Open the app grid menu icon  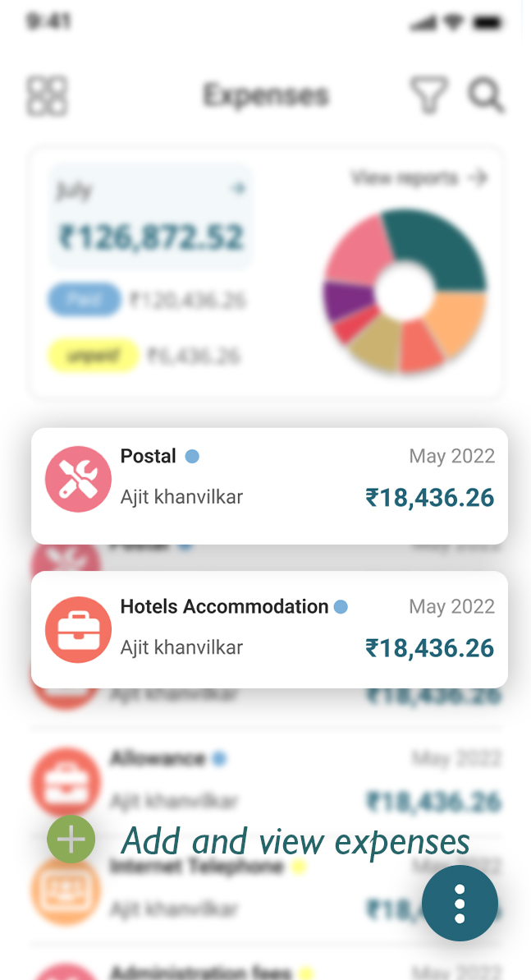coord(47,95)
